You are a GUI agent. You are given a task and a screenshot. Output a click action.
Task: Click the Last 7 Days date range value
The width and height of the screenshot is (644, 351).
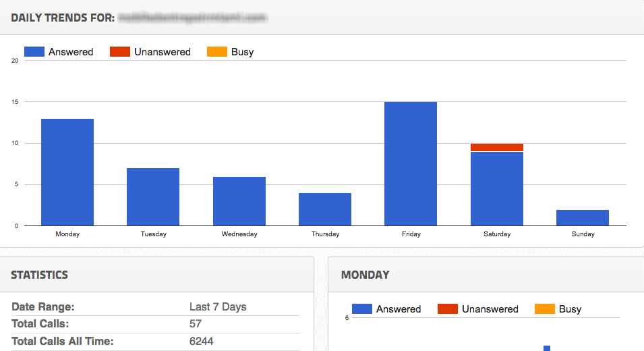click(218, 307)
